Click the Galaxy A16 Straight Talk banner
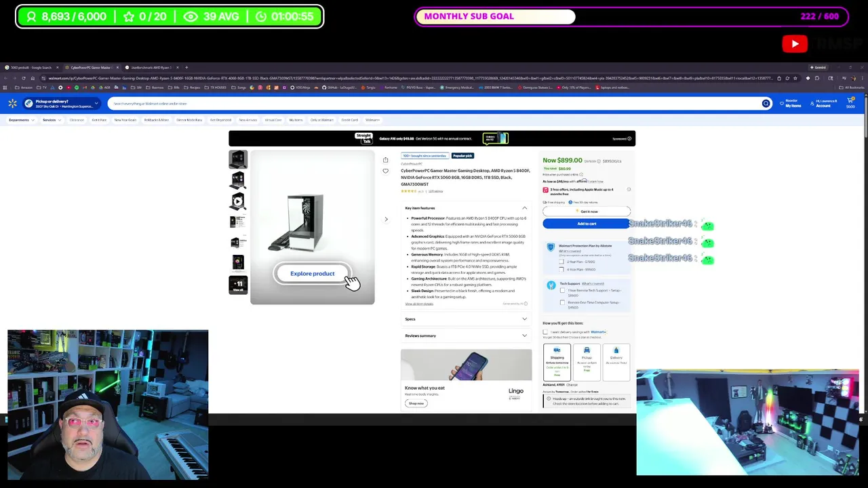The image size is (868, 488). point(432,138)
